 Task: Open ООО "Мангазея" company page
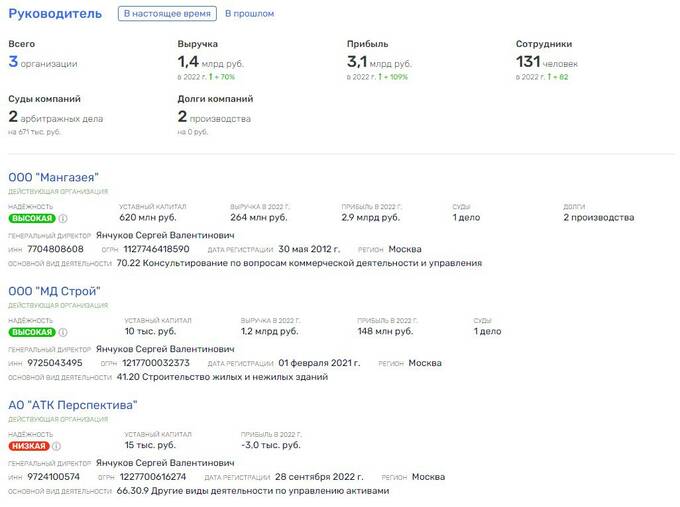click(x=53, y=177)
